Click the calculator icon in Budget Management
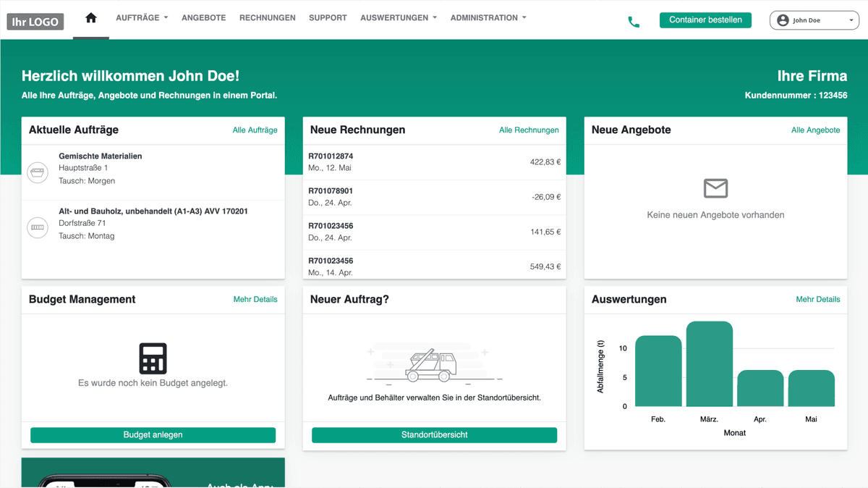The width and height of the screenshot is (868, 488). 153,358
